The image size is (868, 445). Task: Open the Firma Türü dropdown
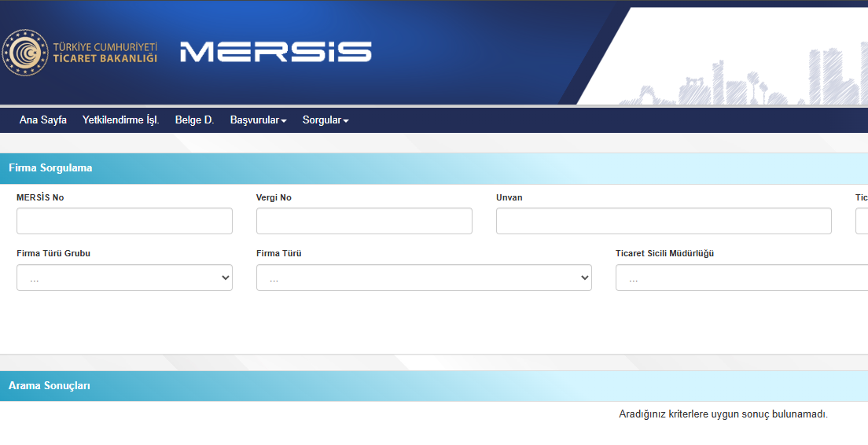(x=424, y=278)
